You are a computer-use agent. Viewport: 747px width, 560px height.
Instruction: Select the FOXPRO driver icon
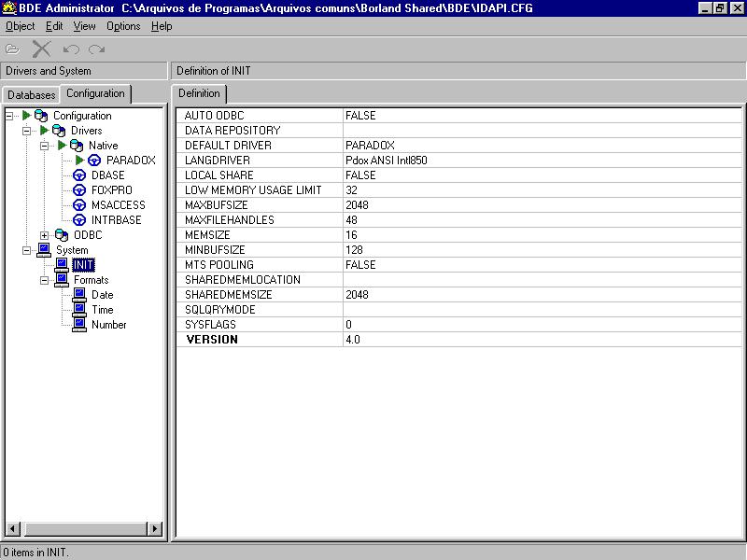tap(79, 190)
